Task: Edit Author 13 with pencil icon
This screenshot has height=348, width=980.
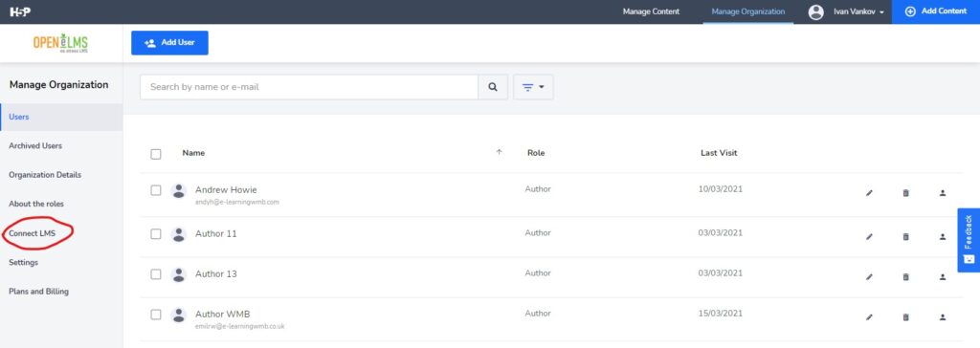Action: pyautogui.click(x=869, y=277)
